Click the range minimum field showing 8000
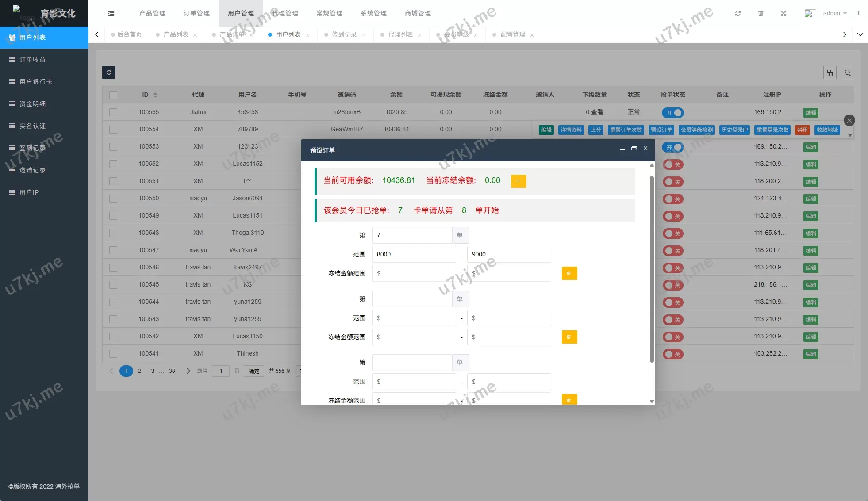The height and width of the screenshot is (501, 868). coord(414,254)
